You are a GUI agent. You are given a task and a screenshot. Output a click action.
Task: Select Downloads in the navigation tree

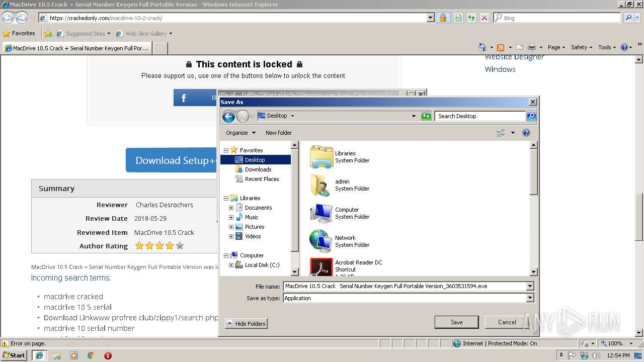tap(258, 169)
